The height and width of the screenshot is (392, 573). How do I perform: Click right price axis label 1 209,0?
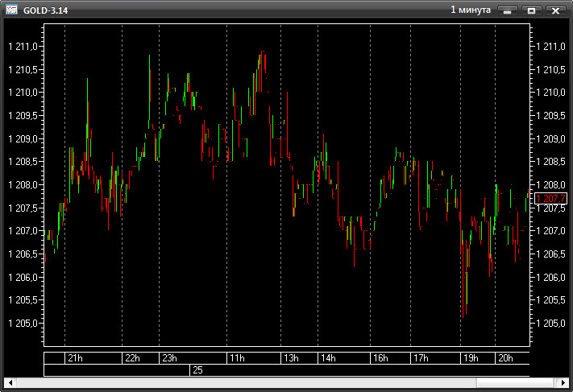[550, 138]
